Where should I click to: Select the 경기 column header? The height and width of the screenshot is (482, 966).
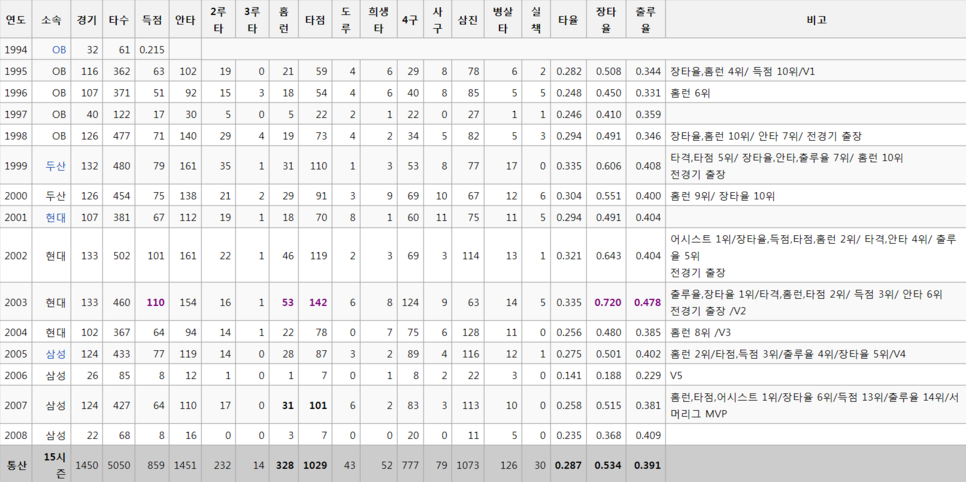pos(87,20)
